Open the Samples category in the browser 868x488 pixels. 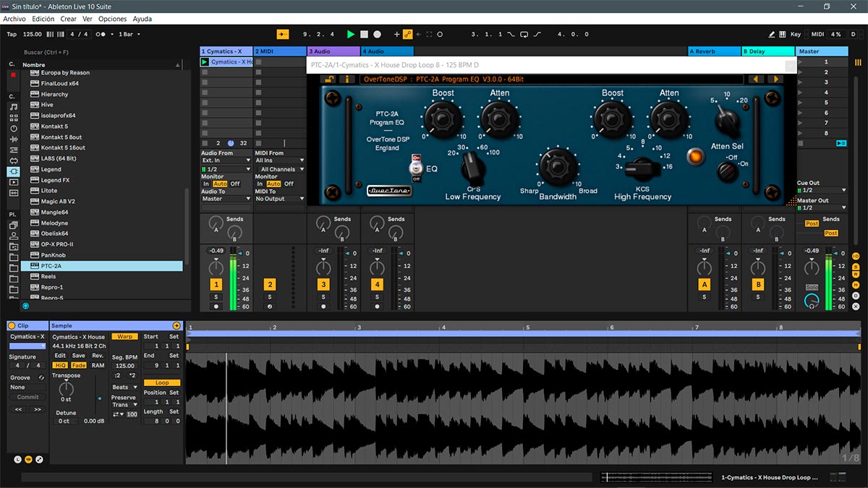click(x=13, y=194)
